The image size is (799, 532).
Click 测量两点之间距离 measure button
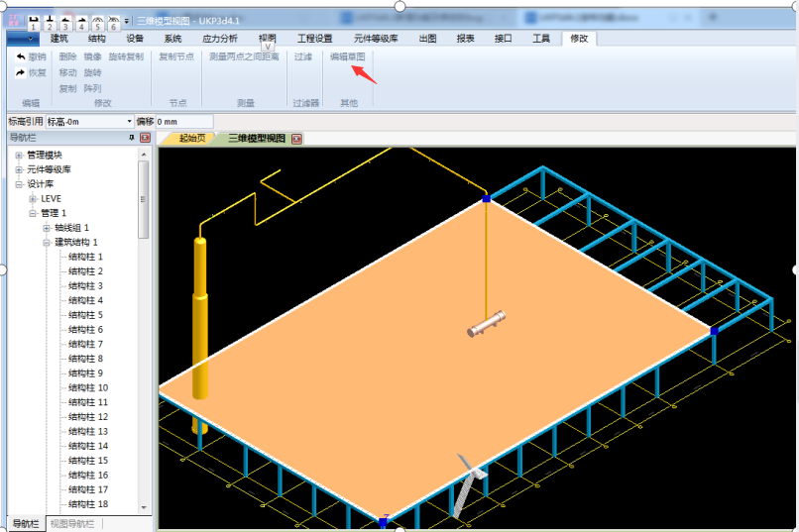(x=244, y=57)
